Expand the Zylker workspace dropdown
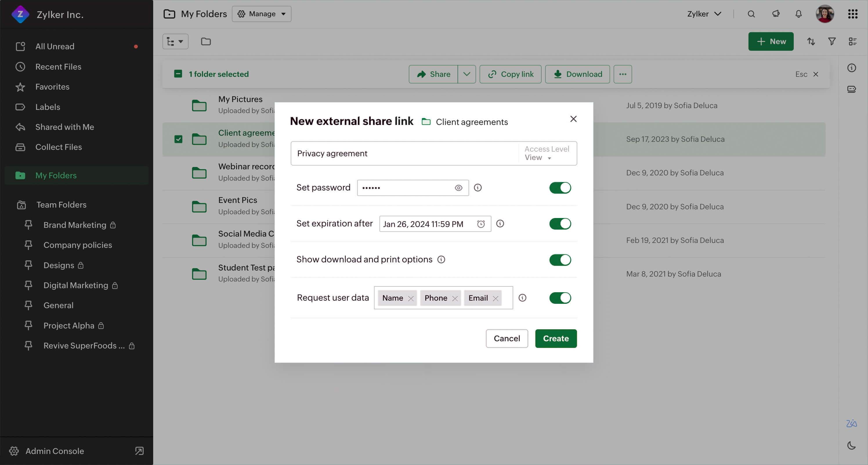This screenshot has height=465, width=868. point(704,14)
